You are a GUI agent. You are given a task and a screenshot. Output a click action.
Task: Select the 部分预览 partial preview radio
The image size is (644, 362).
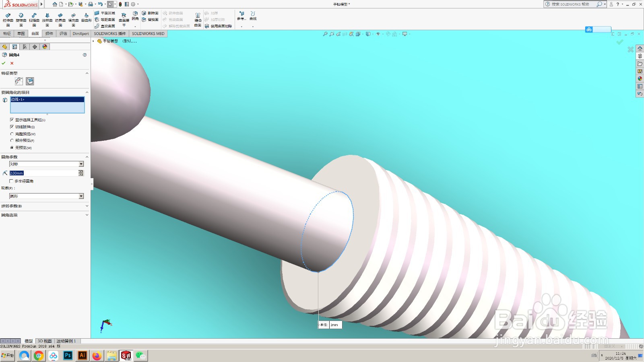[12, 140]
